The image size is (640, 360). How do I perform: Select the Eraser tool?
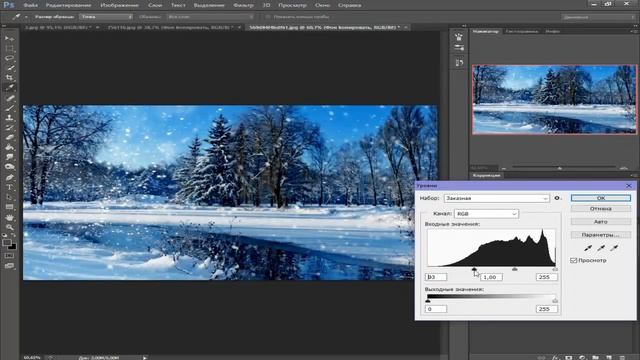tap(9, 138)
